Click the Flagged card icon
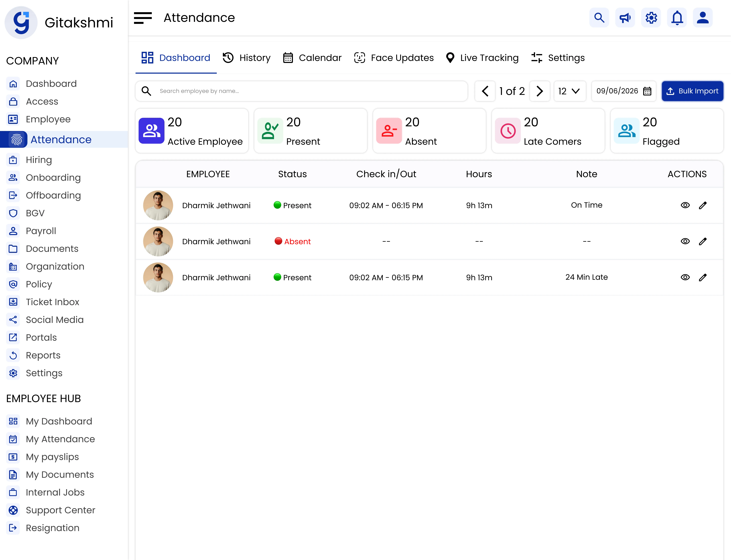This screenshot has width=731, height=560. coord(627,131)
